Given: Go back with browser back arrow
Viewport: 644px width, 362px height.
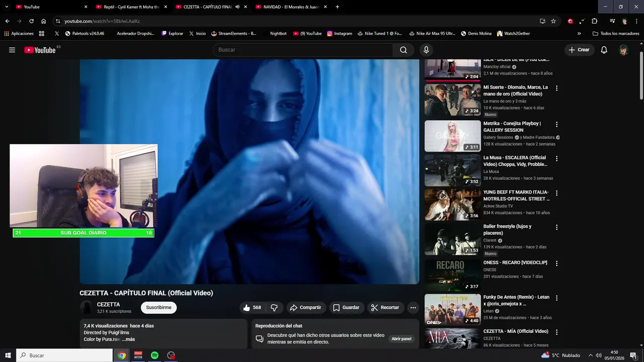Looking at the screenshot, I should 7,21.
